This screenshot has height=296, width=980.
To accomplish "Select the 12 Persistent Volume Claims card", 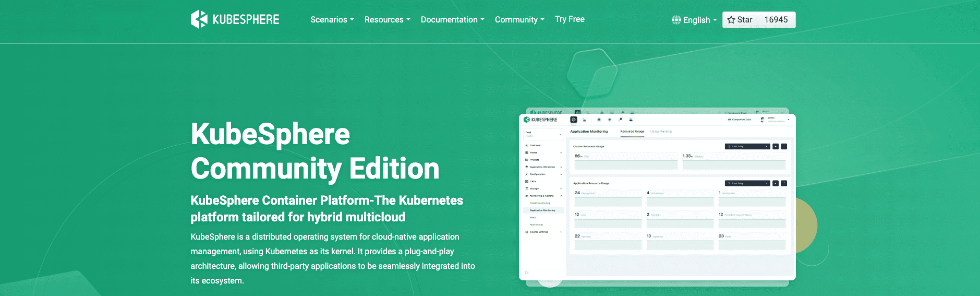I will [752, 220].
